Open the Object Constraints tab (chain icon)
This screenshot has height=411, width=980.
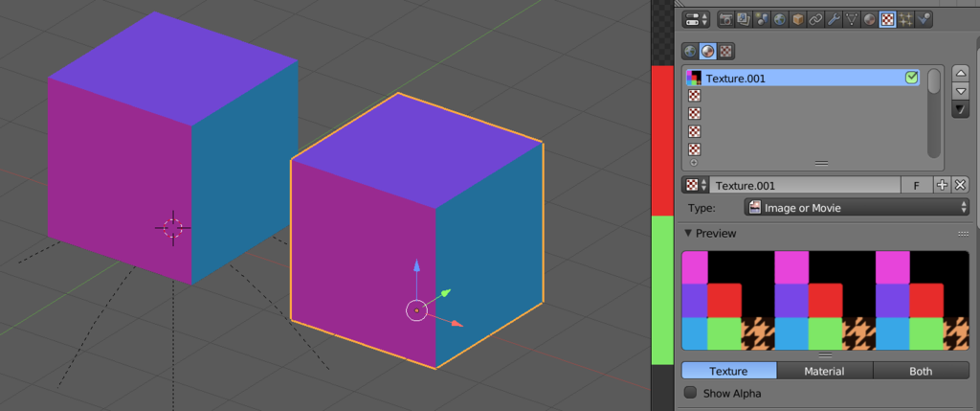pyautogui.click(x=815, y=19)
